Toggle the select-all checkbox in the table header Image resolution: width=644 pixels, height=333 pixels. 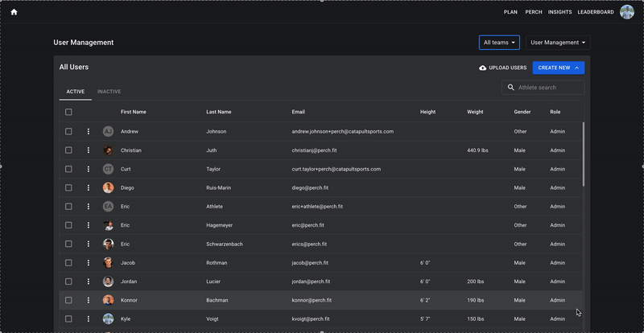(68, 112)
